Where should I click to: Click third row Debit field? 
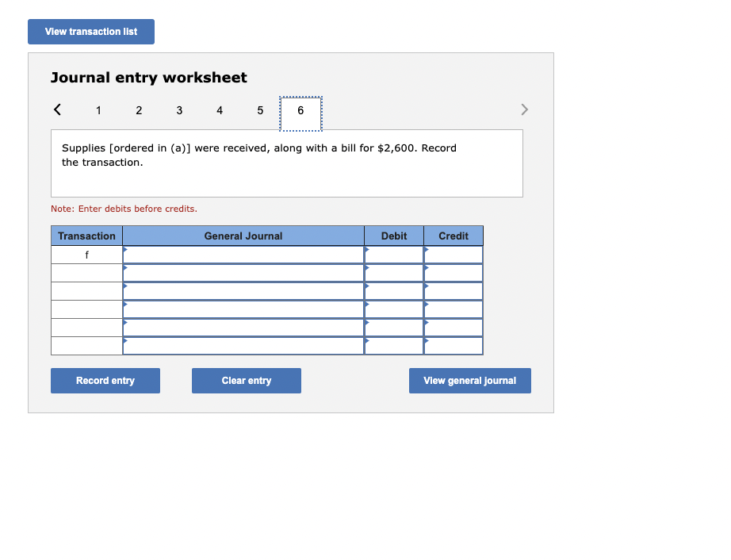(x=394, y=291)
